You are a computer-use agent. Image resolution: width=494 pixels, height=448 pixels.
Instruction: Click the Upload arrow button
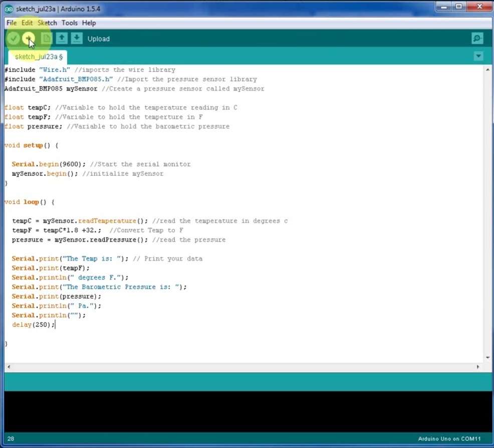(x=29, y=39)
